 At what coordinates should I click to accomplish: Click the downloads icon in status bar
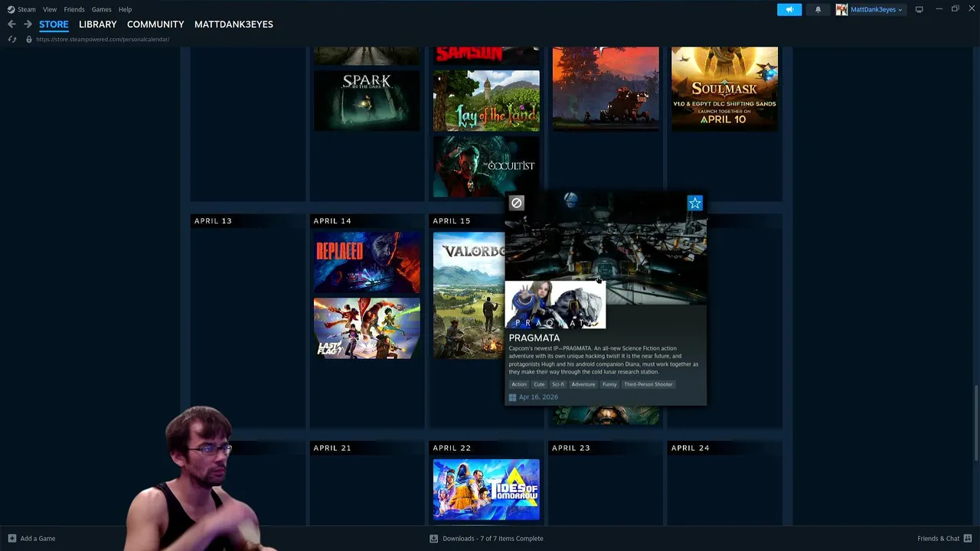point(433,538)
